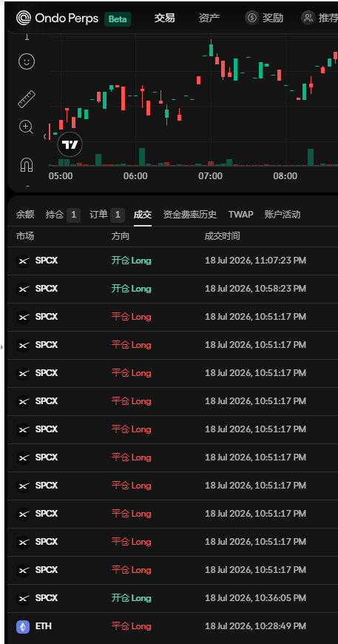Click the 持仓 count badge 1

click(x=73, y=215)
